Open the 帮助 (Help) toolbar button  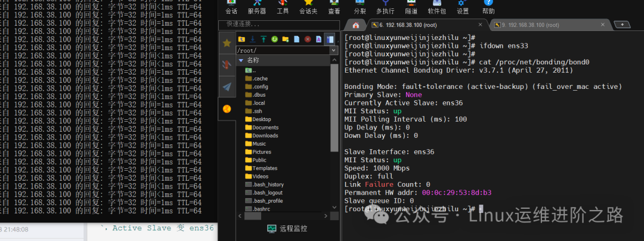(488, 7)
